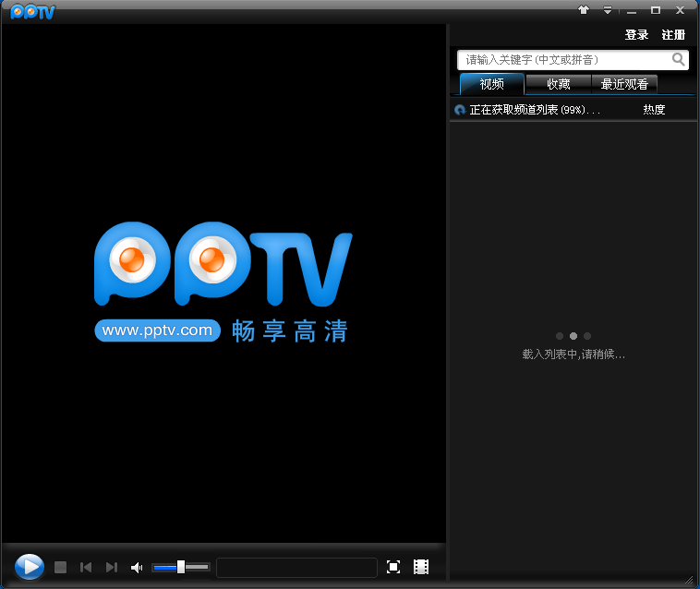This screenshot has width=700, height=589.
Task: Mute the volume speaker icon
Action: coord(137,567)
